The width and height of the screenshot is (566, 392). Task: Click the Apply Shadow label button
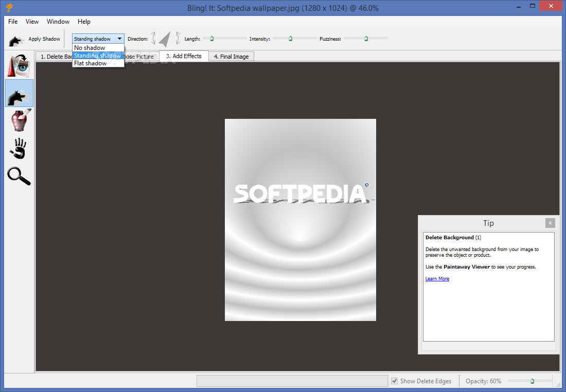click(44, 39)
